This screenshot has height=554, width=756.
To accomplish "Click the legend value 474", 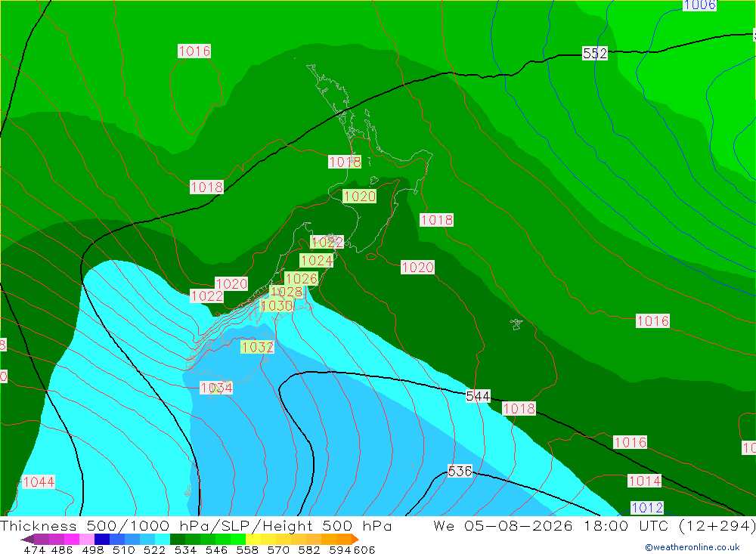I will [34, 549].
